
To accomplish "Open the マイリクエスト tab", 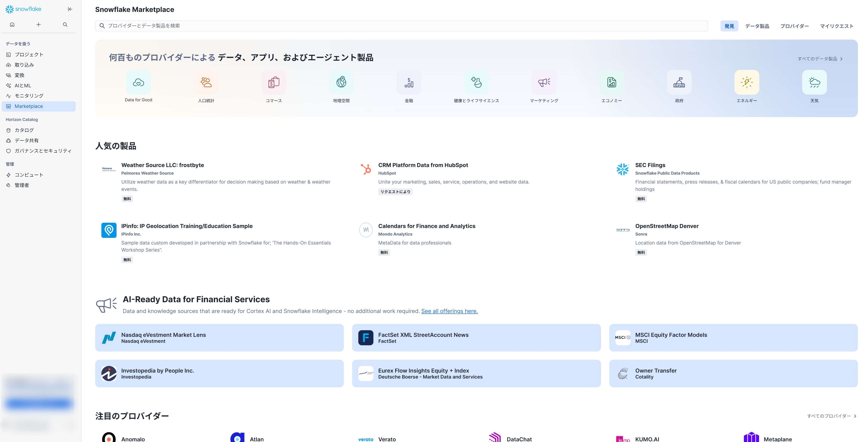I will point(836,26).
